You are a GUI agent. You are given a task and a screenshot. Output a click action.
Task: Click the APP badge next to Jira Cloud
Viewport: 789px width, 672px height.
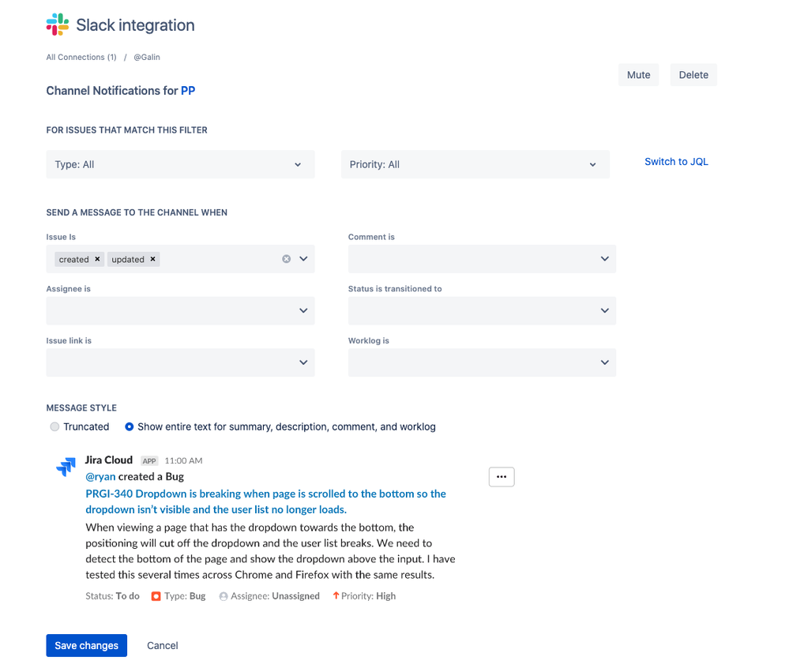tap(149, 460)
